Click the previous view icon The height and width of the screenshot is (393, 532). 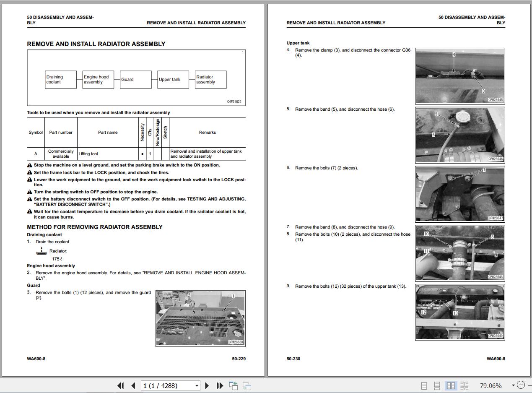[234, 385]
